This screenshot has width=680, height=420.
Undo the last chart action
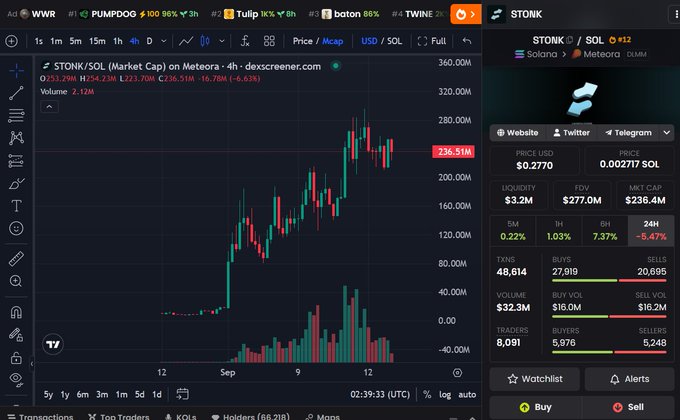click(467, 41)
